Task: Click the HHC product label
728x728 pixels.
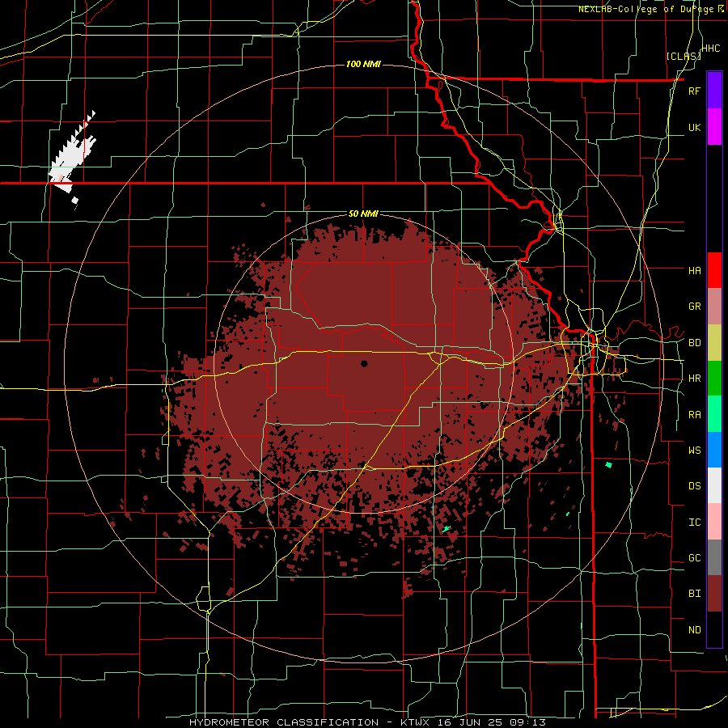Action: pyautogui.click(x=711, y=49)
